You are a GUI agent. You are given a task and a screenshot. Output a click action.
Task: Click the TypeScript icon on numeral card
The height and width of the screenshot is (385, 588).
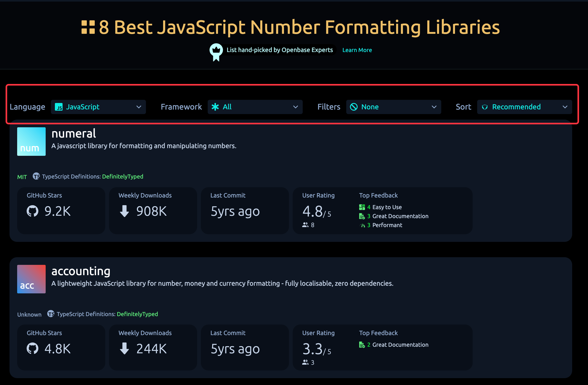coord(36,176)
